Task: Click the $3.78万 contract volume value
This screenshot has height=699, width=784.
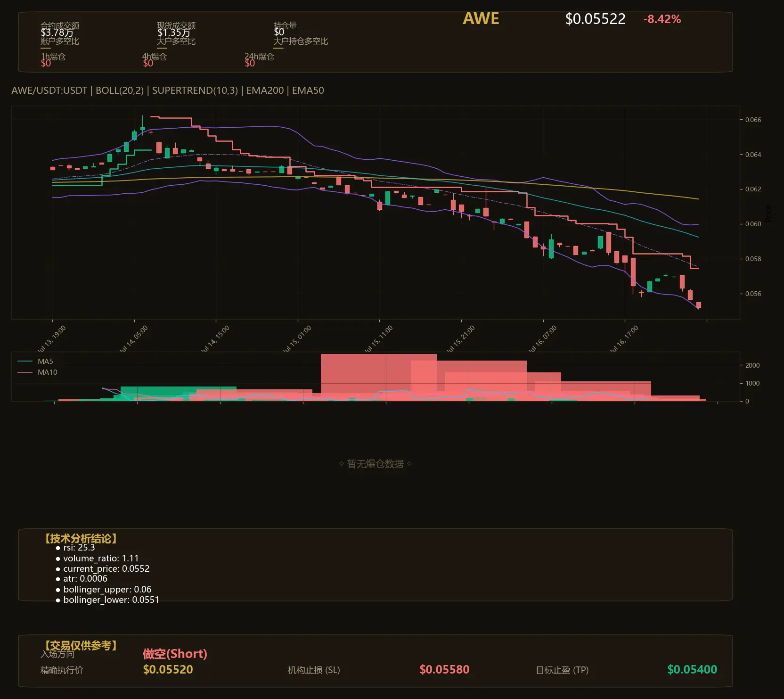Action: pos(57,33)
